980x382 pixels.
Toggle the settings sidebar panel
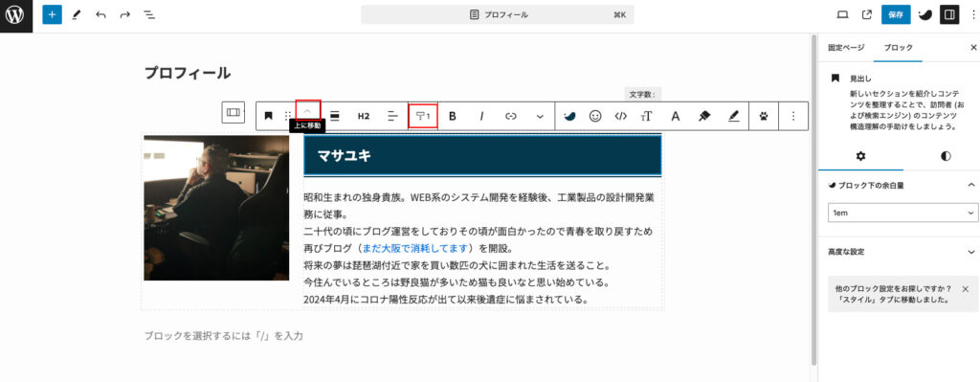[950, 14]
